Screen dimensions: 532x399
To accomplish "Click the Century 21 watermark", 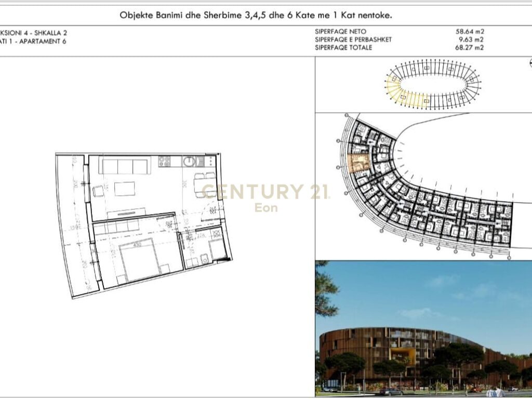I will click(x=266, y=197).
